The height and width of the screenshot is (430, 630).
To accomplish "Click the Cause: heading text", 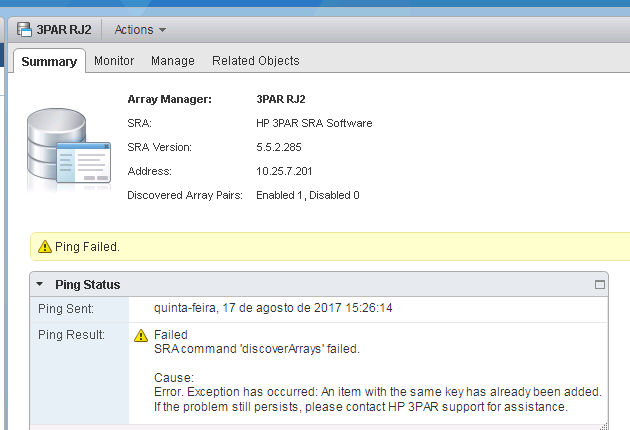I will point(174,378).
